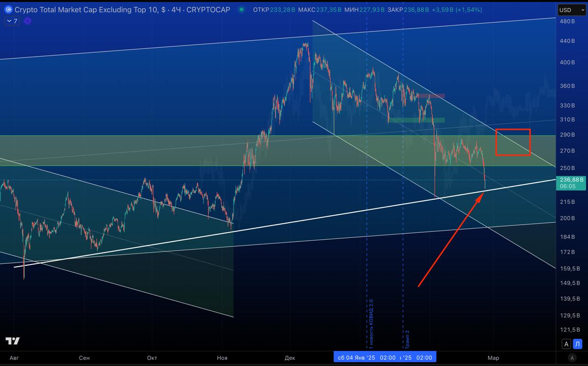
Task: Click the current price label 236,88 B
Action: [572, 180]
